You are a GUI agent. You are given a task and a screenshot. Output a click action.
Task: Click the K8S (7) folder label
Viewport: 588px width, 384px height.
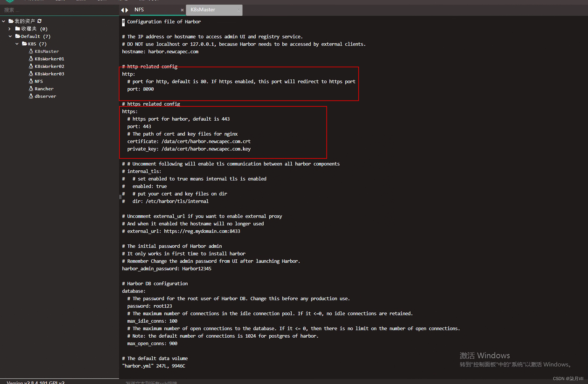tap(37, 44)
